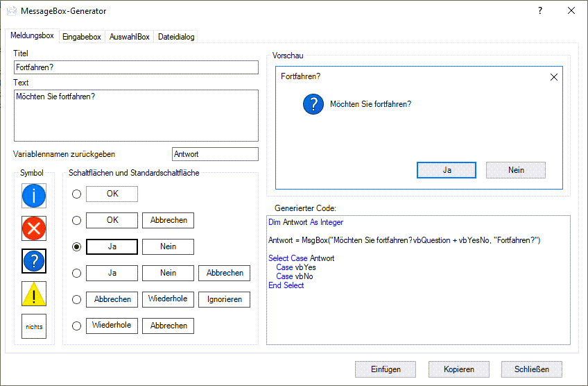
Task: Click inside the generated code box
Action: coord(419,280)
